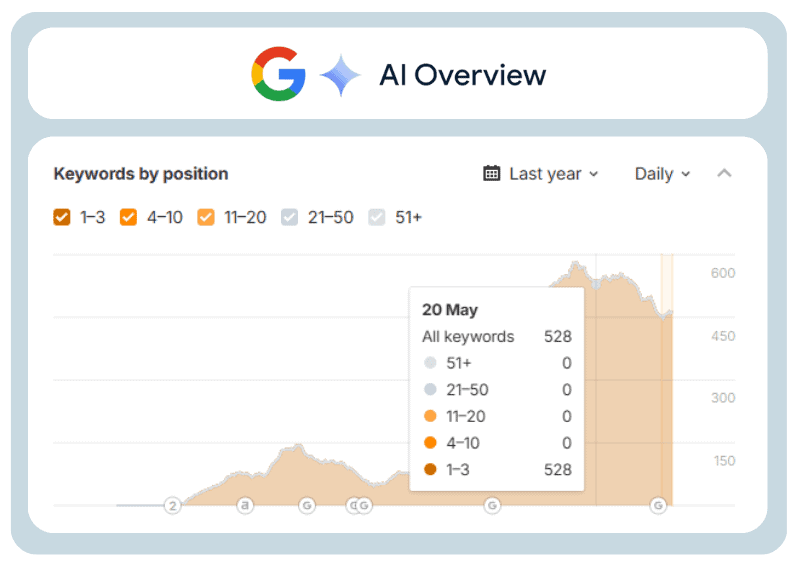Enable the 51+ position checkbox
This screenshot has width=800, height=566.
tap(377, 217)
